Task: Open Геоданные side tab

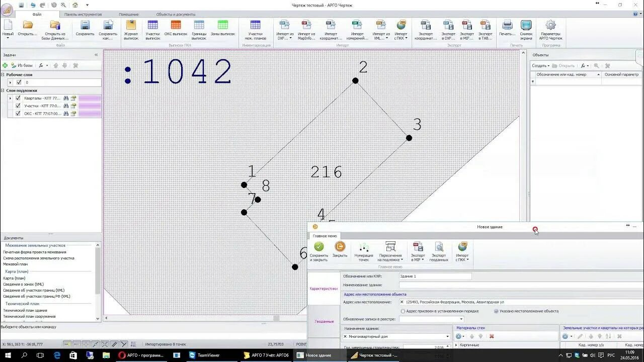Action: (324, 321)
